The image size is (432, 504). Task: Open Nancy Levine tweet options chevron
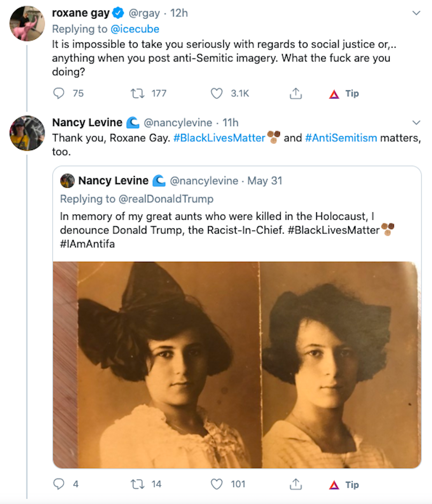pos(416,123)
